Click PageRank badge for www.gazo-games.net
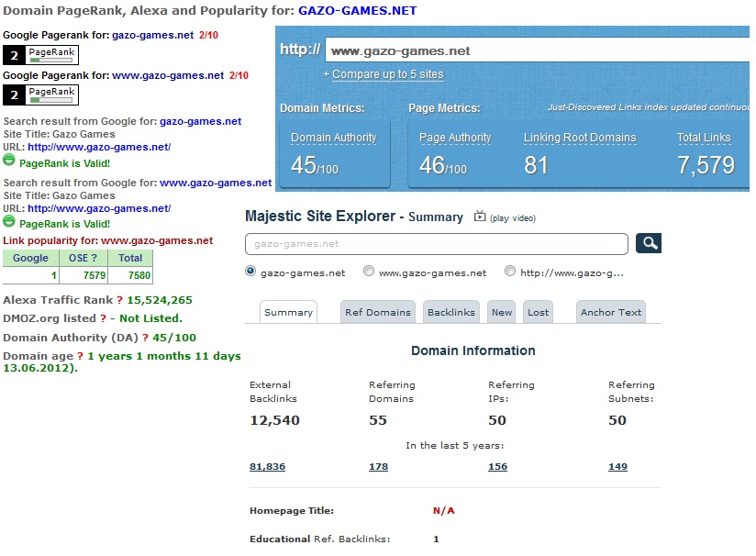 pyautogui.click(x=40, y=95)
